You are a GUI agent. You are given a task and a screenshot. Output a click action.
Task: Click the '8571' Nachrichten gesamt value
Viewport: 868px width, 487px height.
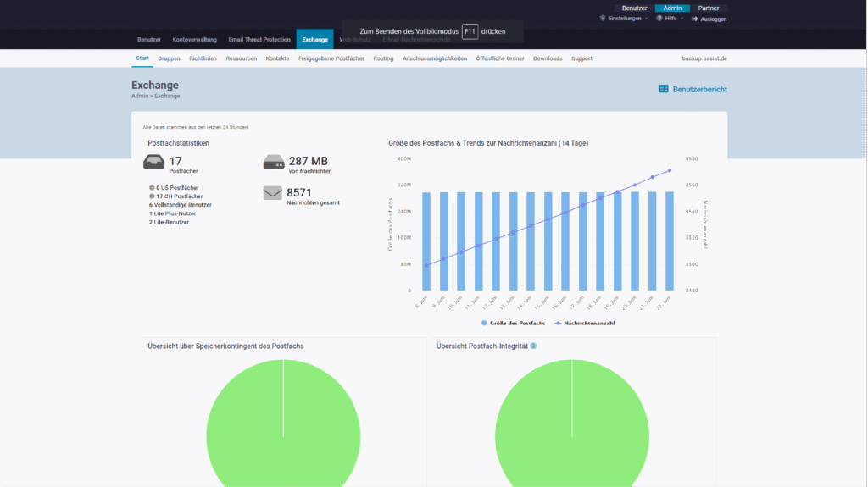(299, 192)
